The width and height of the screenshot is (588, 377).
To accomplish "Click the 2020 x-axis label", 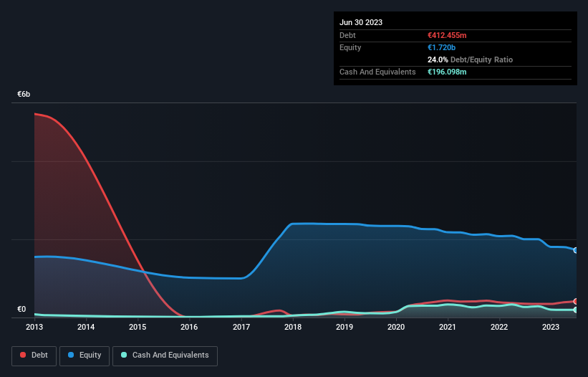I will 396,327.
